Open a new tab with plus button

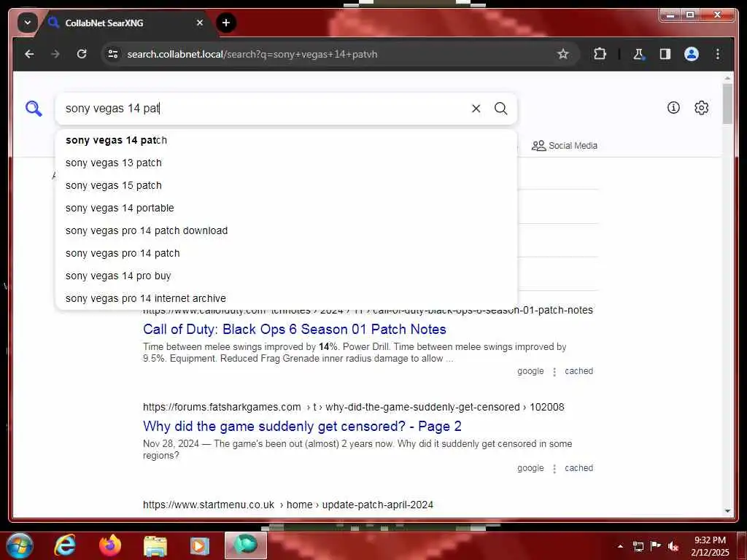(x=226, y=23)
